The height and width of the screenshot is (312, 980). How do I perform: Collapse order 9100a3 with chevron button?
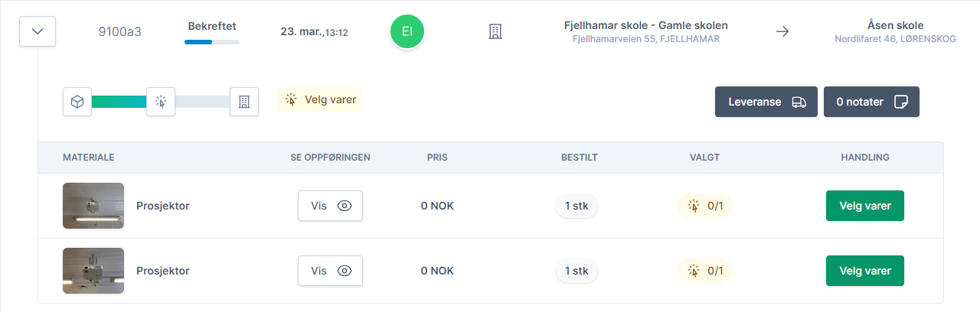coord(38,32)
